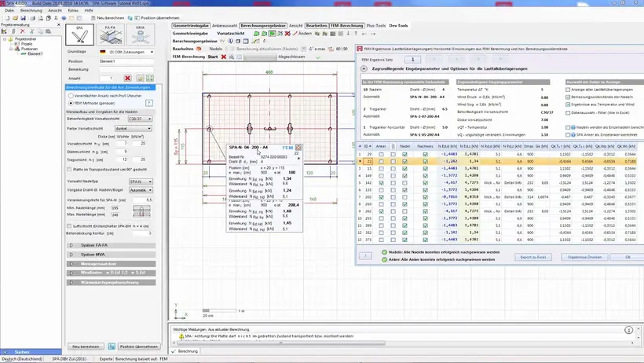Click the right arrow icon in Vorsatzschicht toolbar
The height and width of the screenshot is (363, 644).
(373, 34)
